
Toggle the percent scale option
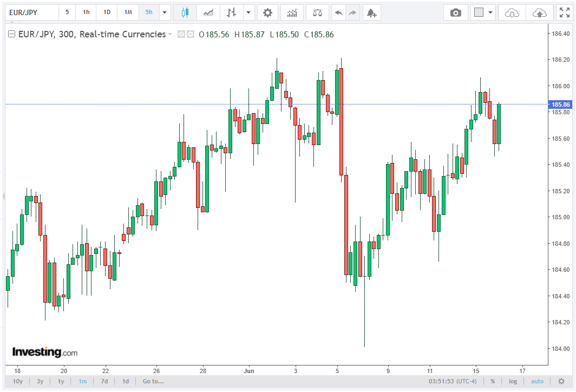[493, 381]
